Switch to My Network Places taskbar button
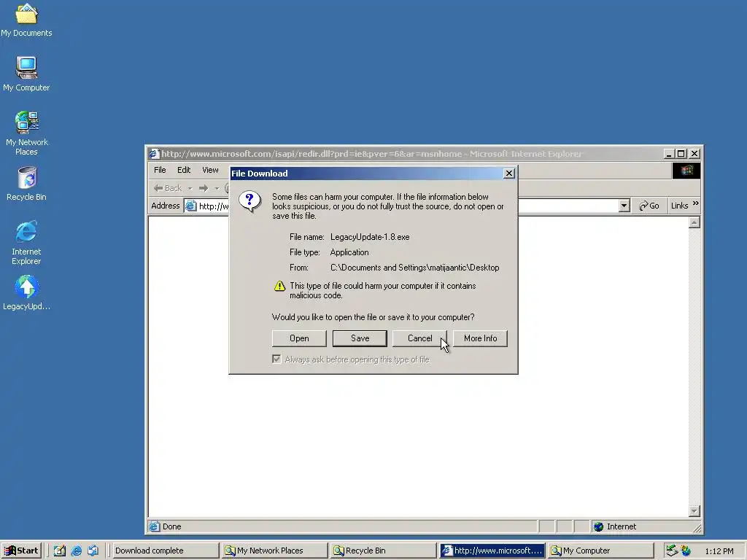This screenshot has height=560, width=747. [x=274, y=551]
